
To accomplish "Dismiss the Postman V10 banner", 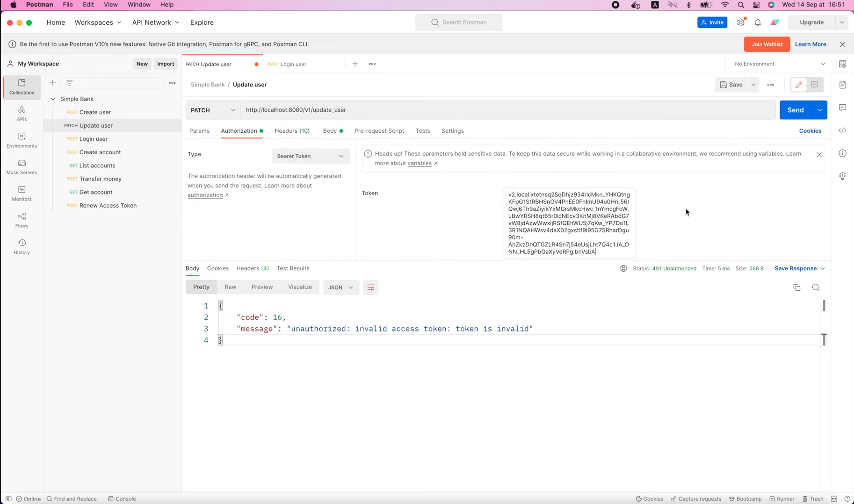I will tap(842, 44).
